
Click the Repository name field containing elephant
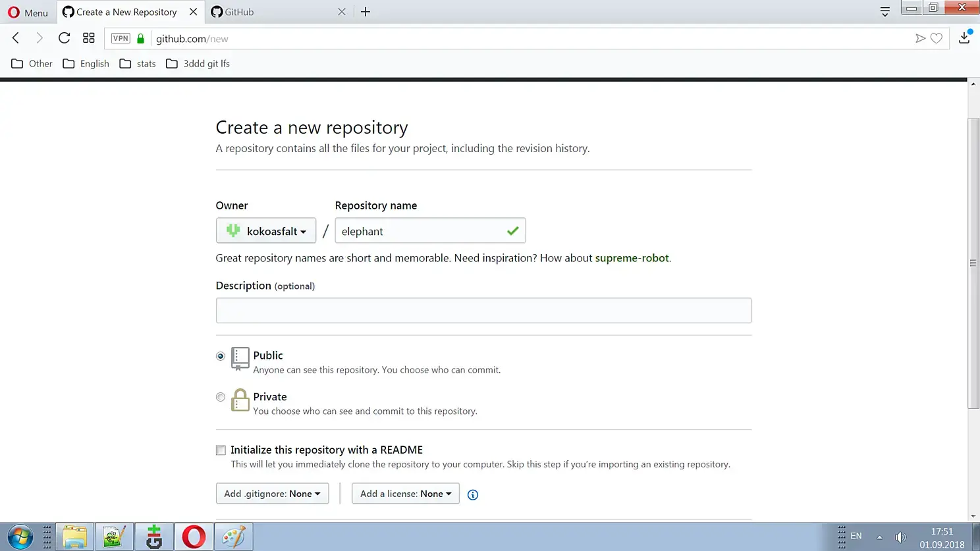[430, 231]
